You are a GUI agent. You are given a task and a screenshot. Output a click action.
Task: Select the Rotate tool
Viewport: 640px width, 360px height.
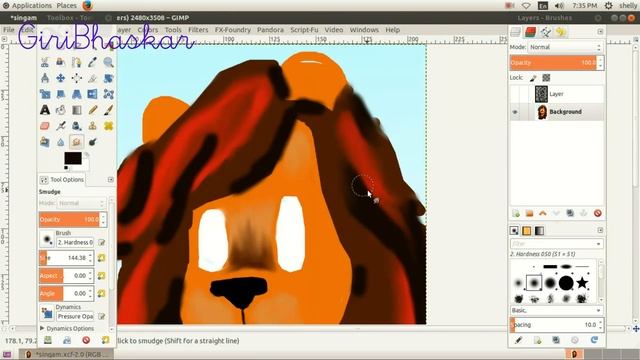point(109,78)
